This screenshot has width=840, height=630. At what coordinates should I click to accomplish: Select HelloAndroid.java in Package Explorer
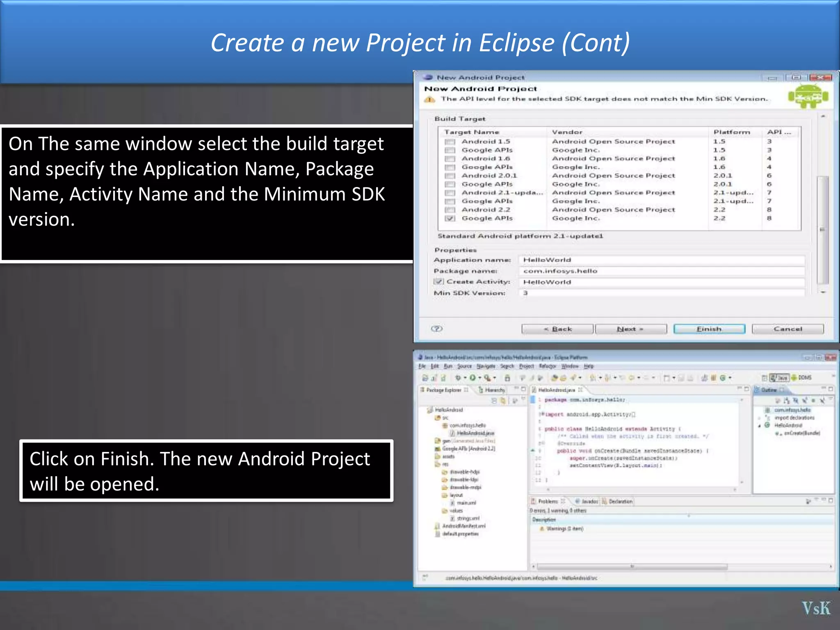click(x=475, y=433)
